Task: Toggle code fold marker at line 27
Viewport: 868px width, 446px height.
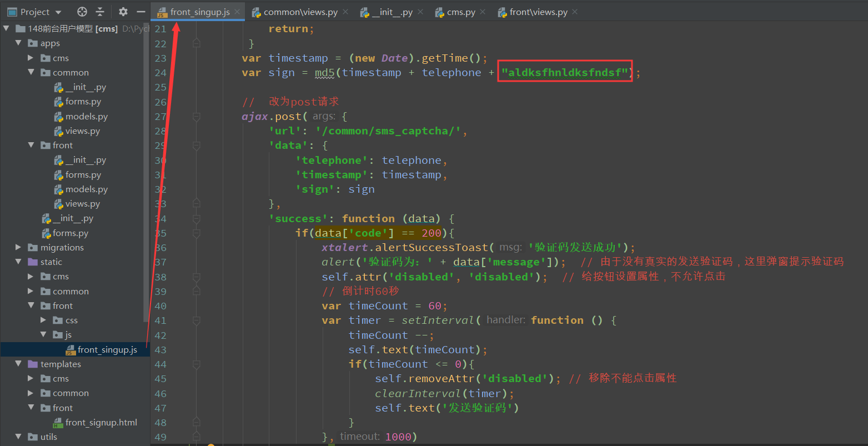Action: [x=196, y=117]
